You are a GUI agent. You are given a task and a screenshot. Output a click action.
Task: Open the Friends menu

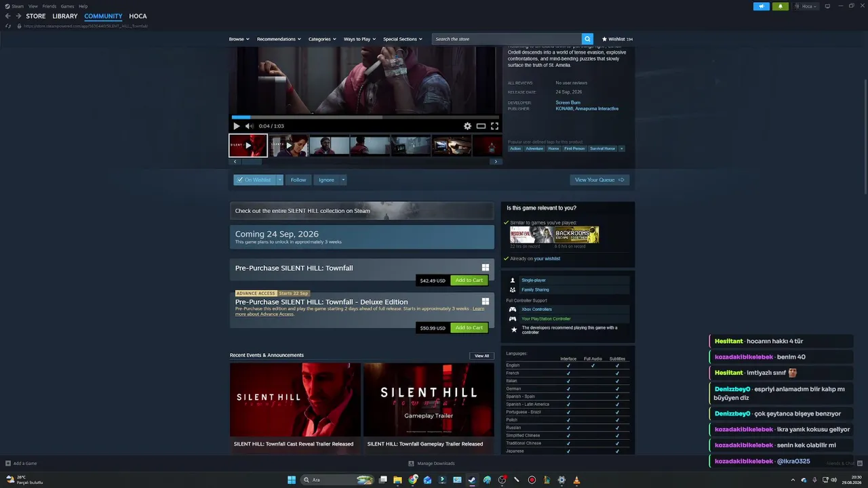pos(50,6)
